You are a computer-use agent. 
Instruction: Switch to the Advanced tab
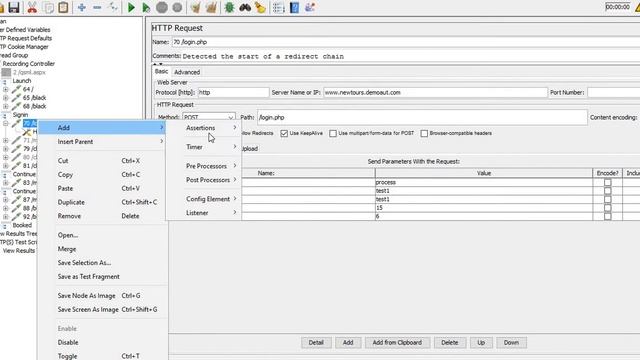click(187, 72)
